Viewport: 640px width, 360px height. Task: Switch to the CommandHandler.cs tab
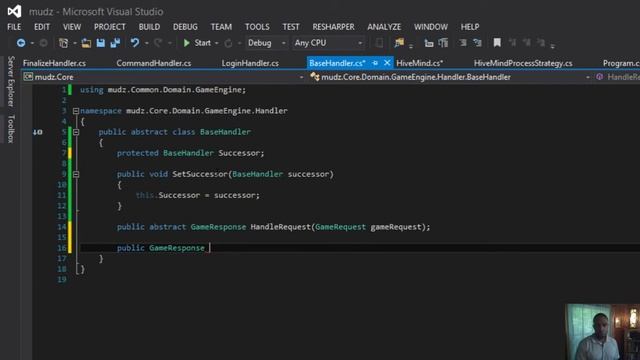coord(153,63)
